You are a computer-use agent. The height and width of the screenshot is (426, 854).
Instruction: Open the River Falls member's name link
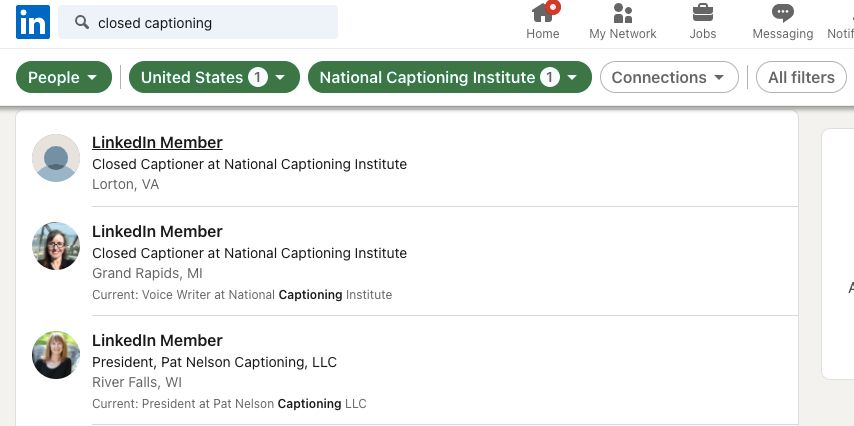[x=157, y=341]
